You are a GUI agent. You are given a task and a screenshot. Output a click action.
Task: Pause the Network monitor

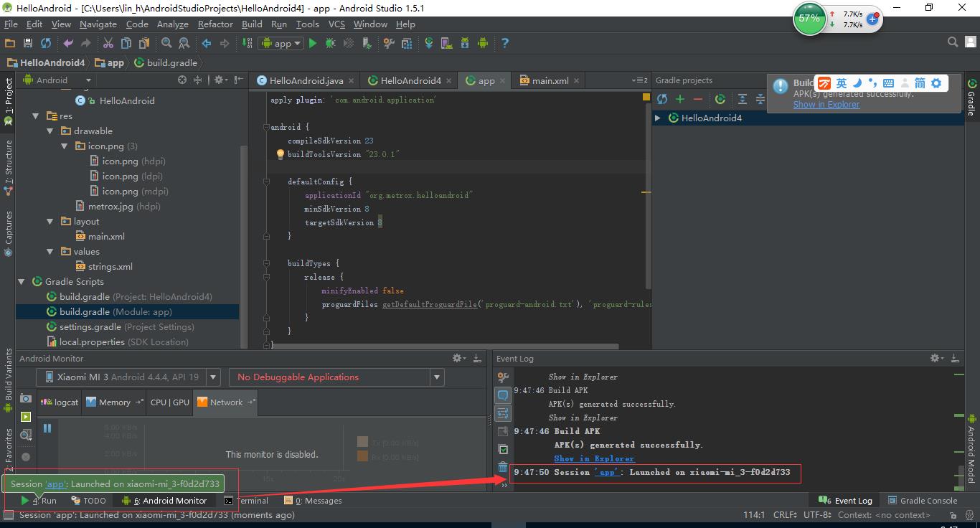coord(47,428)
